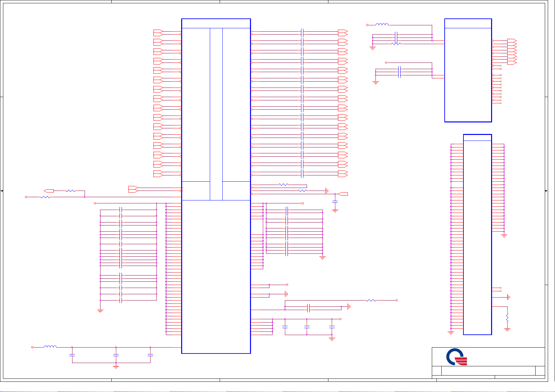Viewport: 555px width, 392px height.
Task: Click the left-pointing port at far left
Action: (x=49, y=191)
